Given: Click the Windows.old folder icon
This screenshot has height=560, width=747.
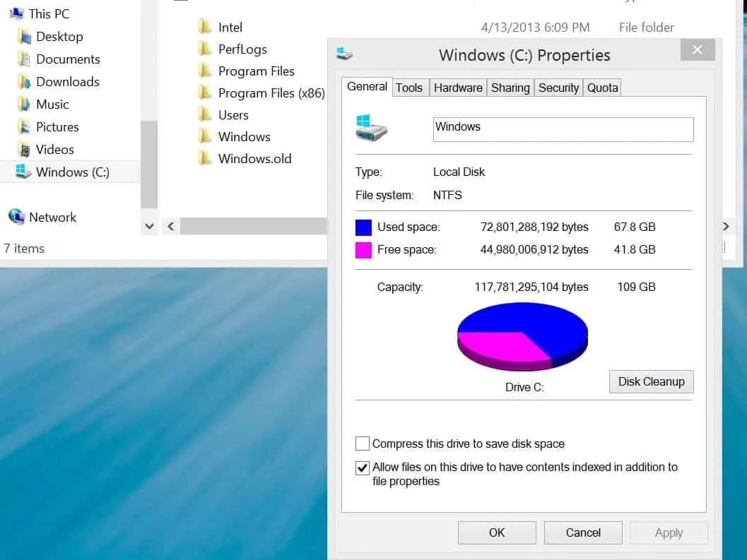Looking at the screenshot, I should [x=204, y=158].
